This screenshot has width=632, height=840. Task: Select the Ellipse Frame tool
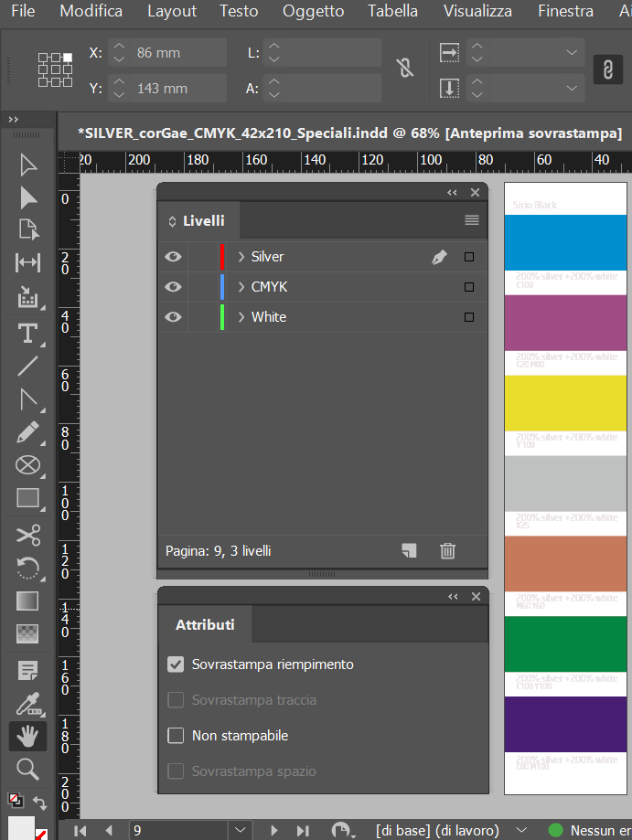pos(27,465)
